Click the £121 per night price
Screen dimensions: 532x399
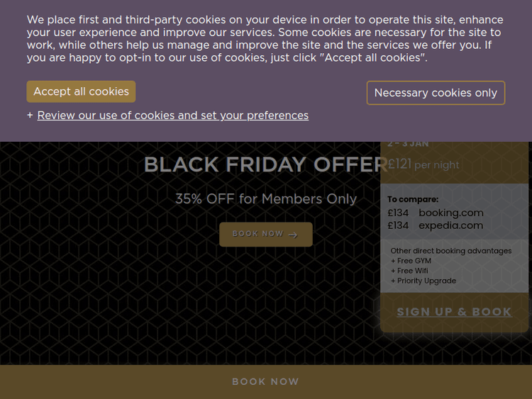[423, 164]
